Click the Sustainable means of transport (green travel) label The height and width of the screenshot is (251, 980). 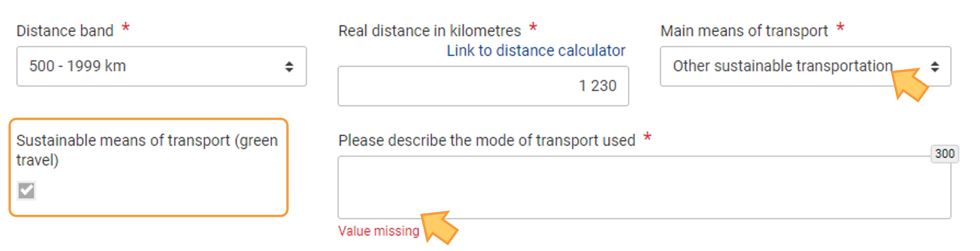[147, 150]
